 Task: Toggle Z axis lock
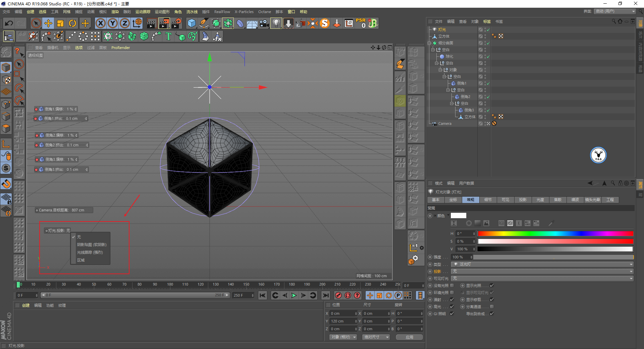(x=125, y=23)
